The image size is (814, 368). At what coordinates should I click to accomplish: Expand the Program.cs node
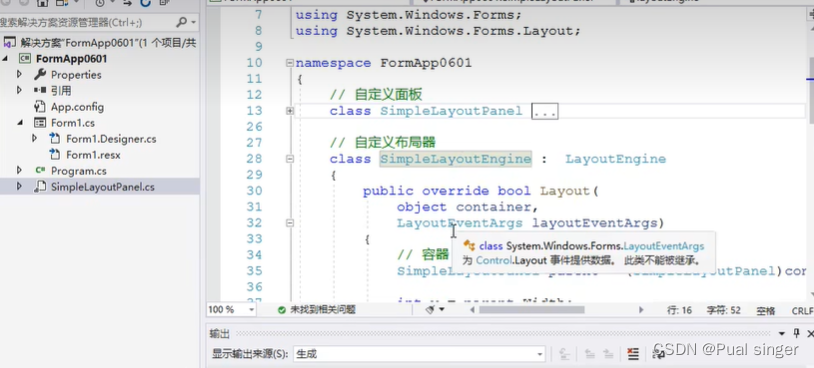(19, 171)
